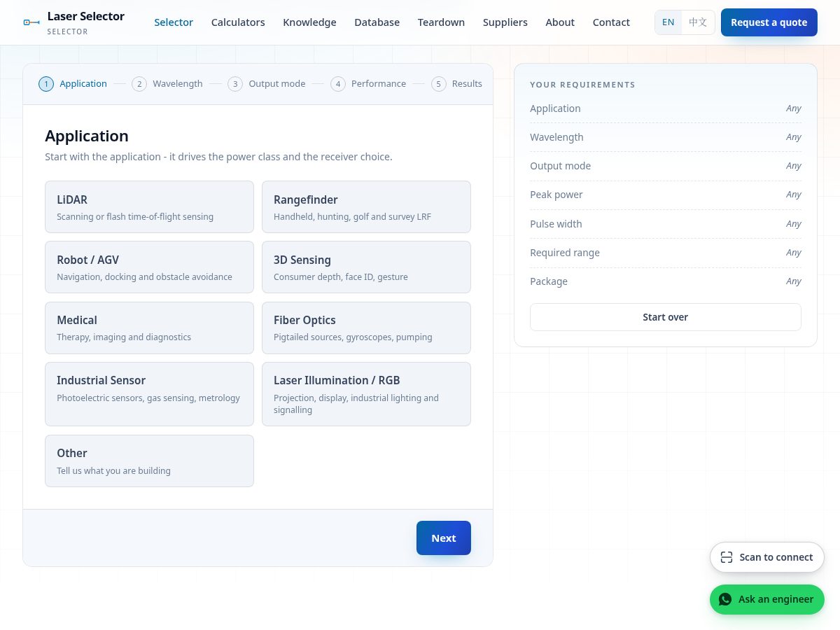Click the Scan to connect button
Screen dimensions: 840x630
pyautogui.click(x=767, y=557)
